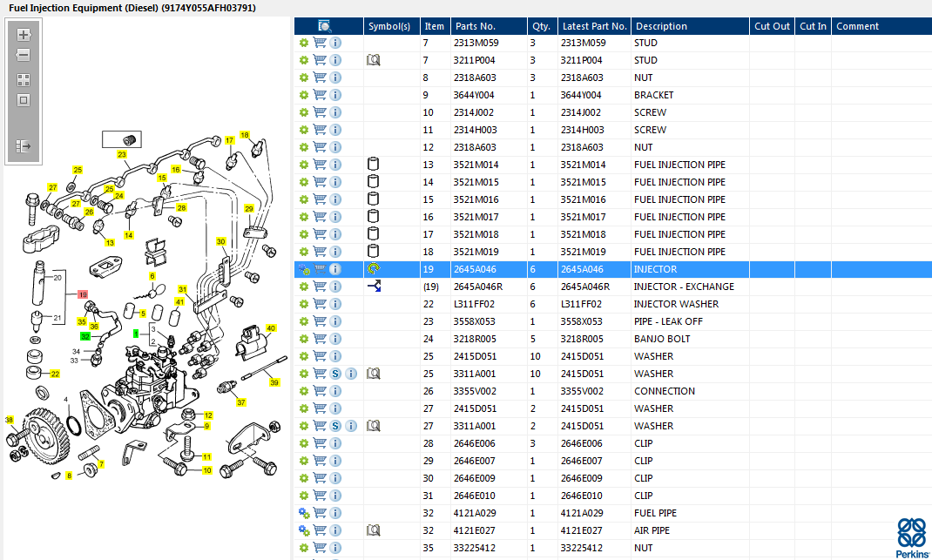Select callout 22 on the diagram
The height and width of the screenshot is (560, 932).
(55, 374)
